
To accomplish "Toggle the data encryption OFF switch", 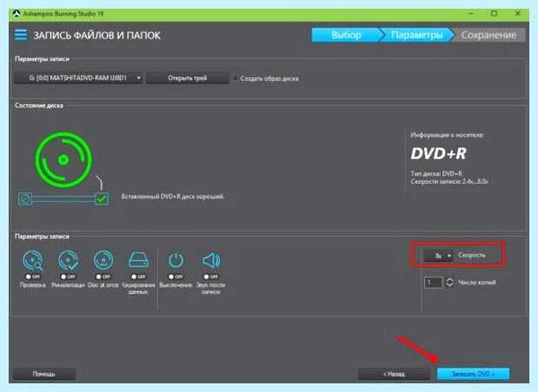I will point(139,276).
